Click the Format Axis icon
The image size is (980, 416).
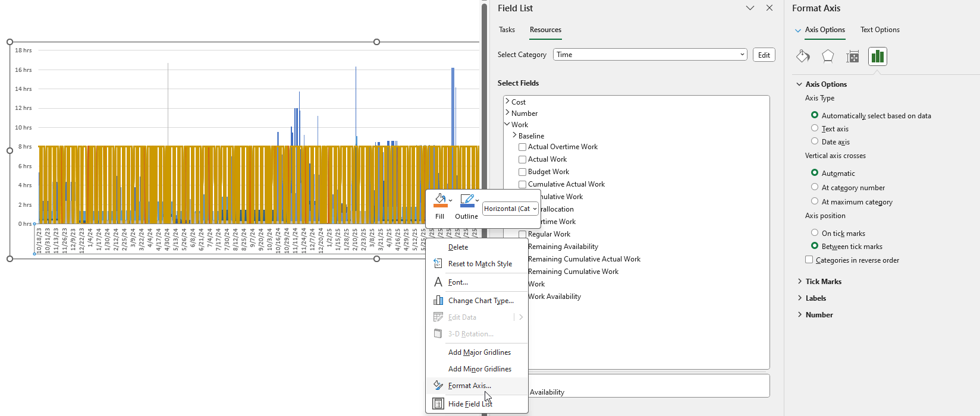(x=438, y=385)
